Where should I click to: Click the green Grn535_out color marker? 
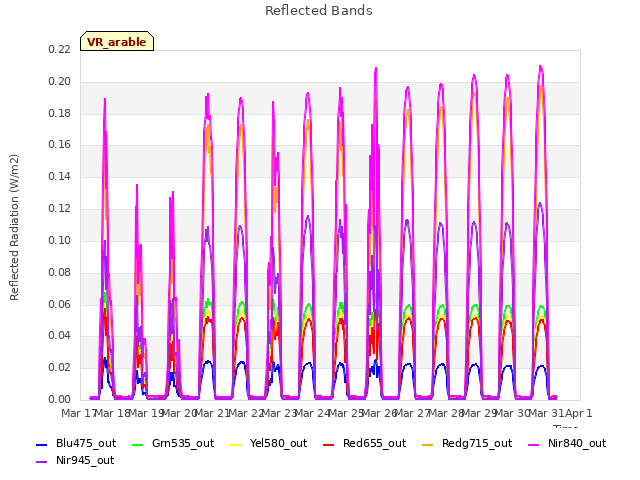pyautogui.click(x=138, y=444)
